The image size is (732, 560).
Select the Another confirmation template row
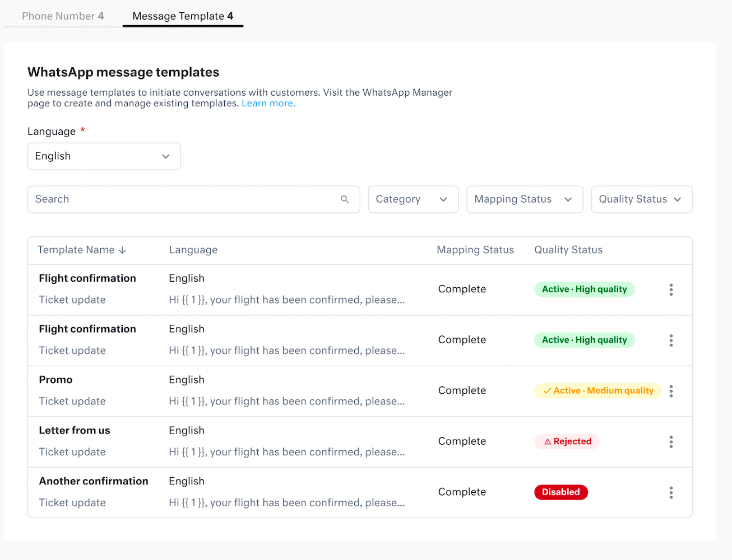[x=94, y=481]
